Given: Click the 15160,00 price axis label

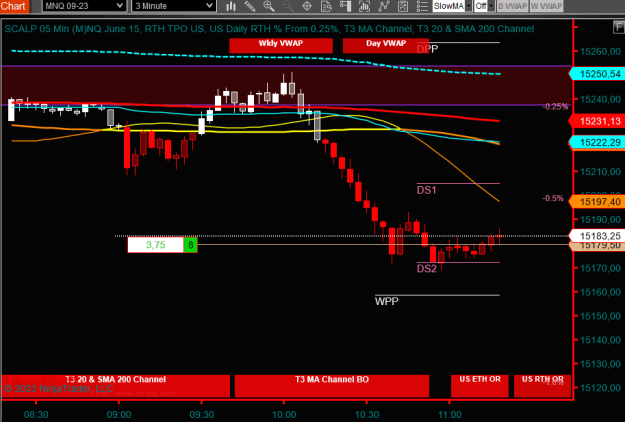Looking at the screenshot, I should [x=600, y=292].
